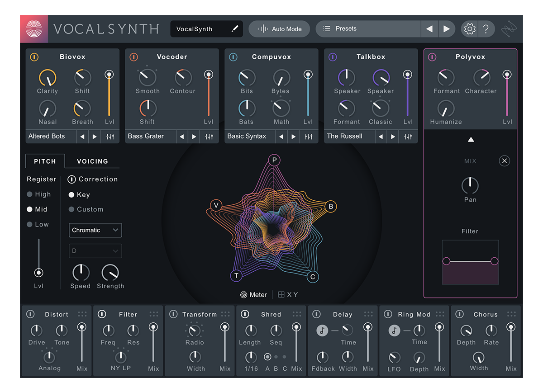543x392 pixels.
Task: Toggle the Vocoder module power button
Action: click(x=133, y=57)
